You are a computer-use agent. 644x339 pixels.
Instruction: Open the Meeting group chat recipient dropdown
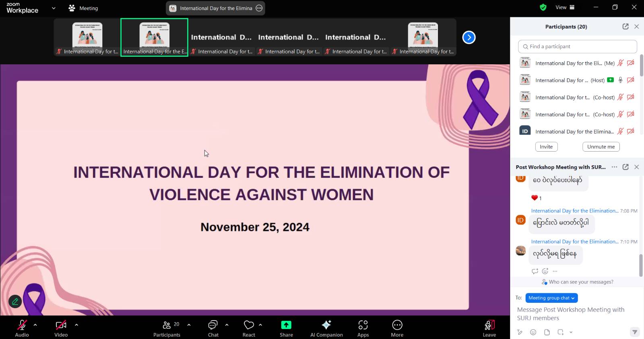(551, 298)
